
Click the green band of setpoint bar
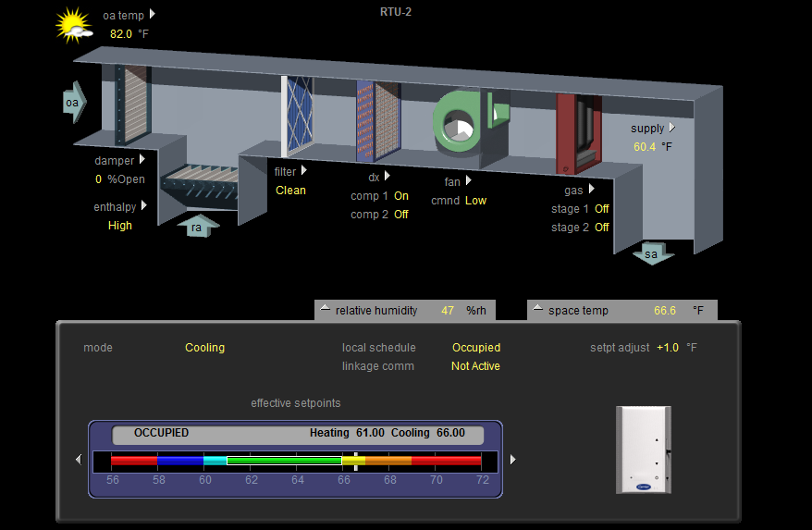coord(284,461)
